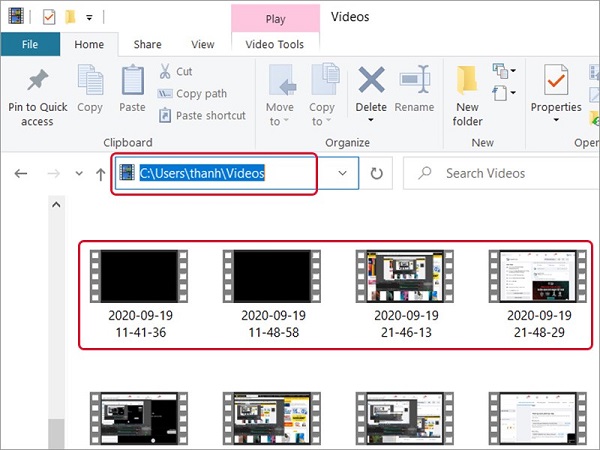Refresh the Videos folder view

(x=377, y=173)
